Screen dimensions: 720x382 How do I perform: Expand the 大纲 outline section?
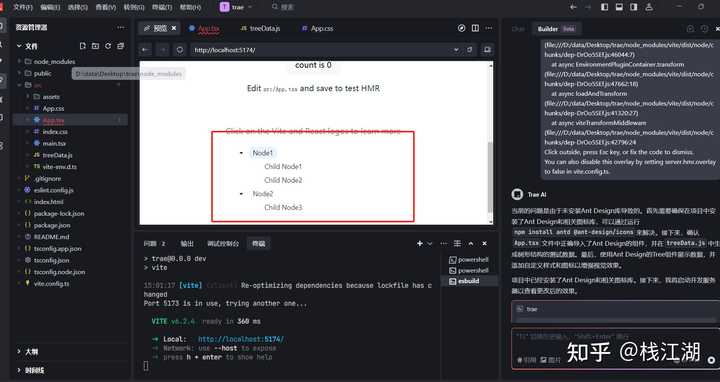click(31, 351)
